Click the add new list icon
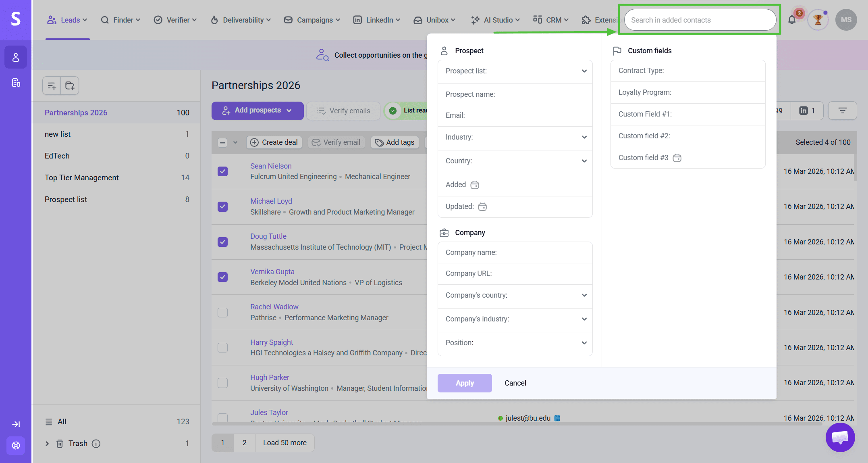 click(x=52, y=86)
